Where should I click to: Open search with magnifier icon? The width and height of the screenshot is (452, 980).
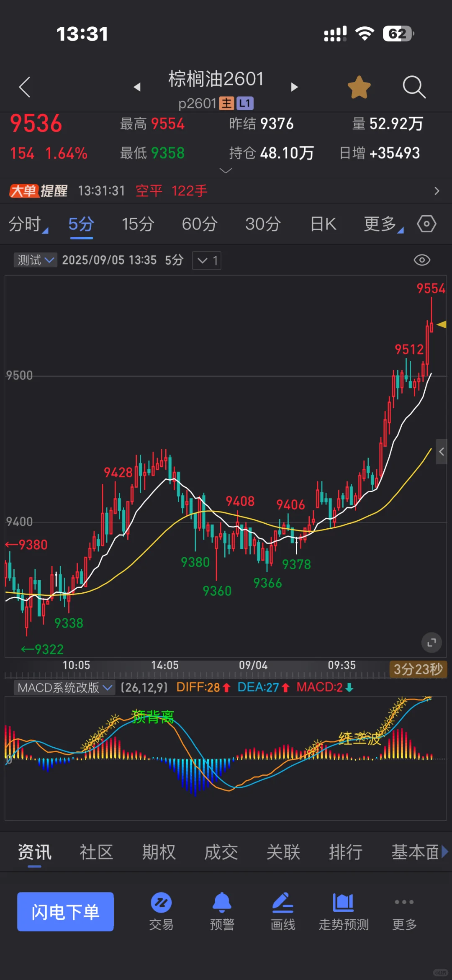(414, 87)
